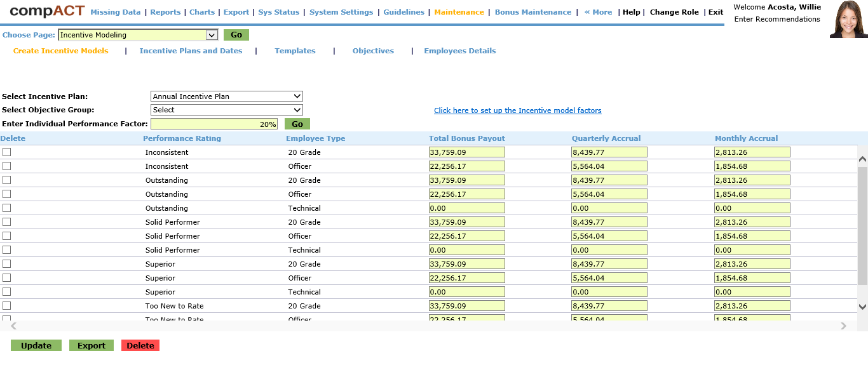Expand the Select Incentive Plan dropdown
Viewport: 868px width, 384px height.
coord(227,96)
